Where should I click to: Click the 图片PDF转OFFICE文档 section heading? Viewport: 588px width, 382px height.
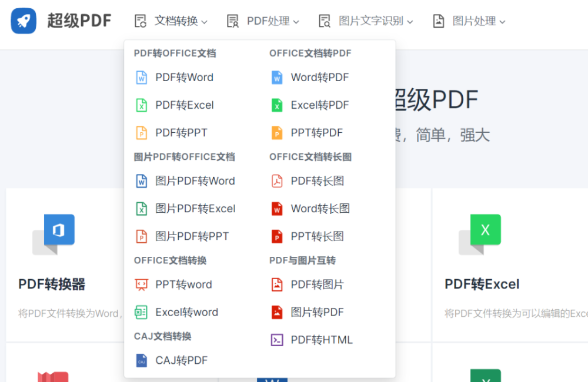pos(185,157)
